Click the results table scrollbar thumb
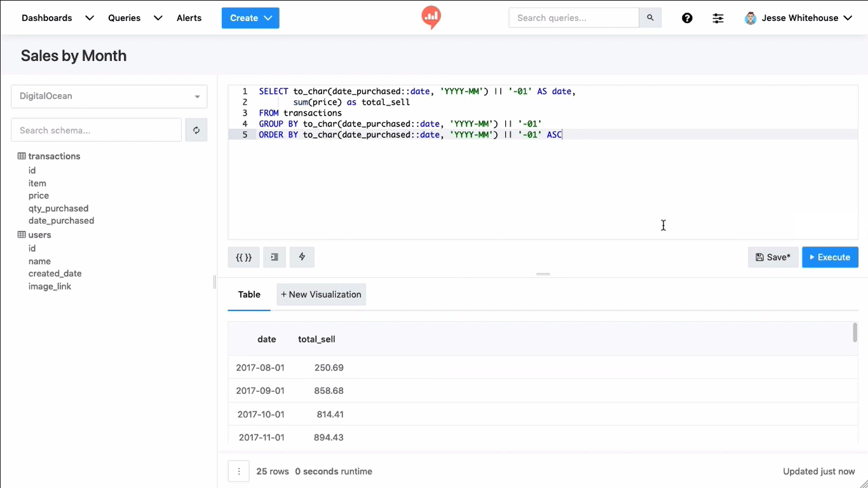This screenshot has height=488, width=868. (855, 332)
